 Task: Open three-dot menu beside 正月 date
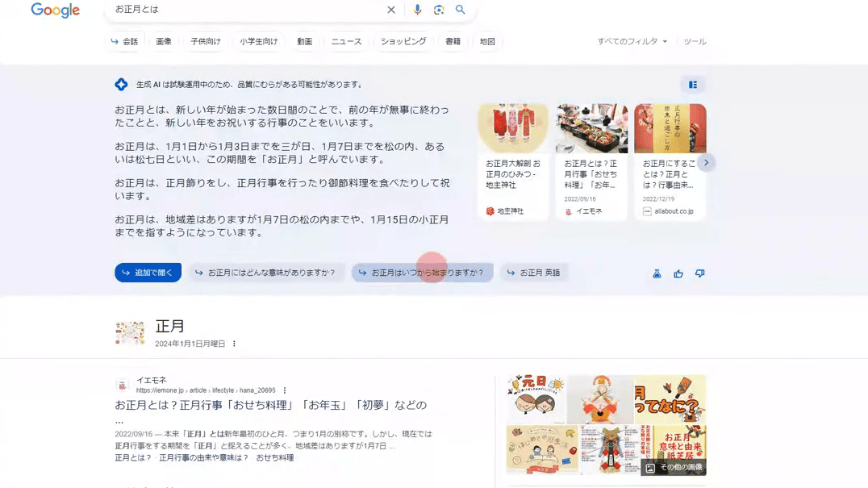coord(234,344)
